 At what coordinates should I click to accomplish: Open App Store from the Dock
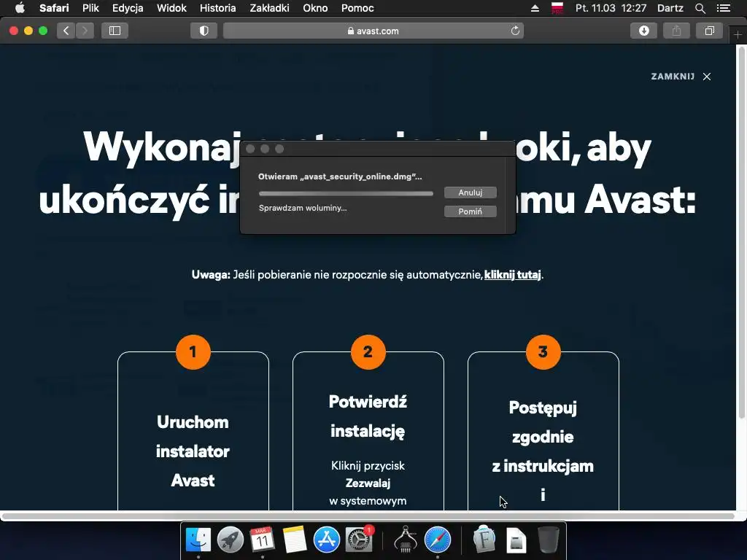[326, 540]
